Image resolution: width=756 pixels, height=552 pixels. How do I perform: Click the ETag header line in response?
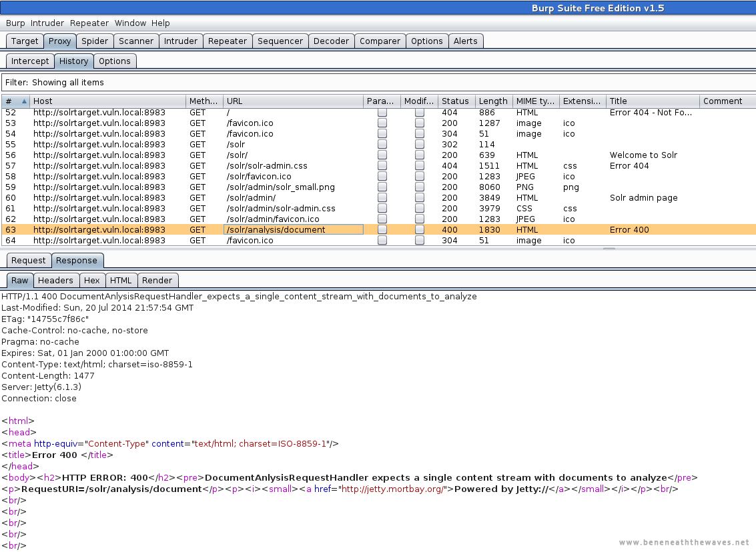45,319
